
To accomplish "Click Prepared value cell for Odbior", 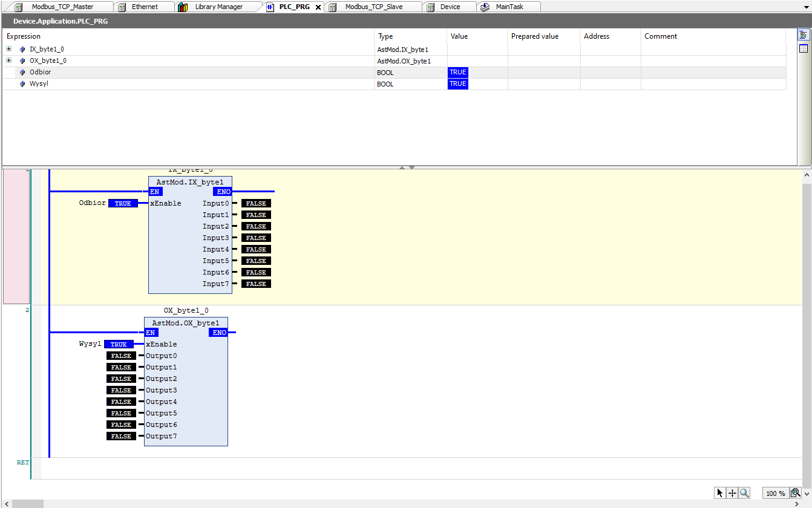I will (x=544, y=73).
